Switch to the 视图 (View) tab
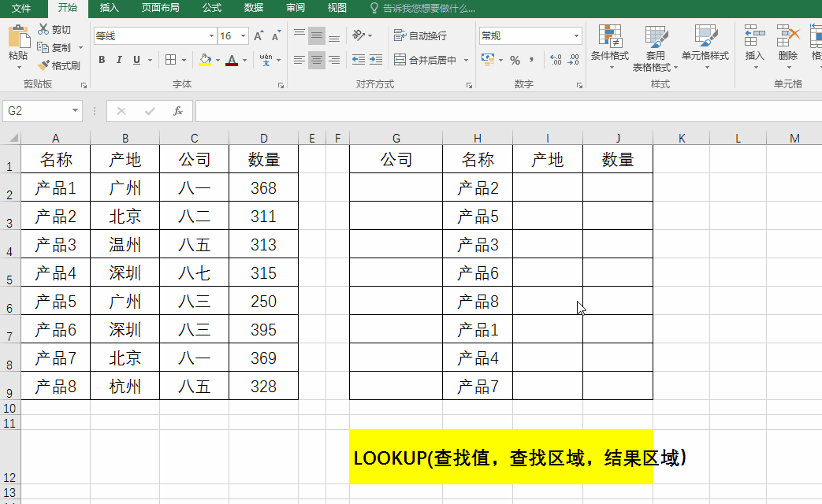Image resolution: width=822 pixels, height=504 pixels. click(337, 8)
